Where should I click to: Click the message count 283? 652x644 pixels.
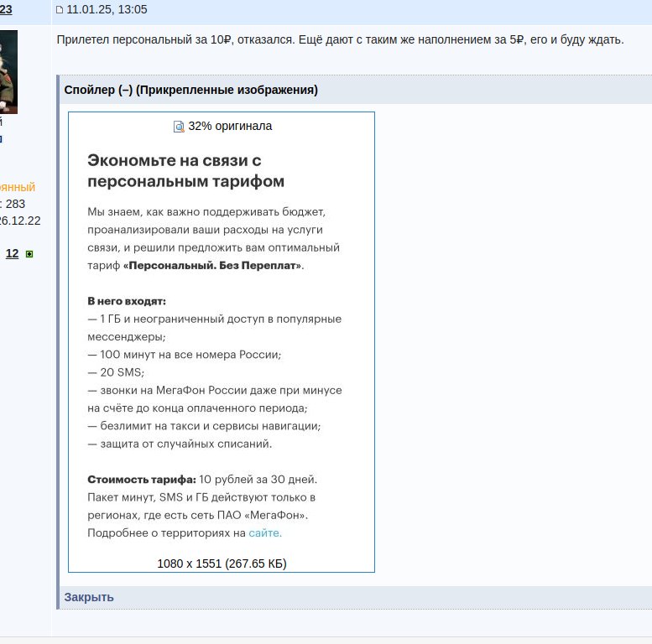15,204
